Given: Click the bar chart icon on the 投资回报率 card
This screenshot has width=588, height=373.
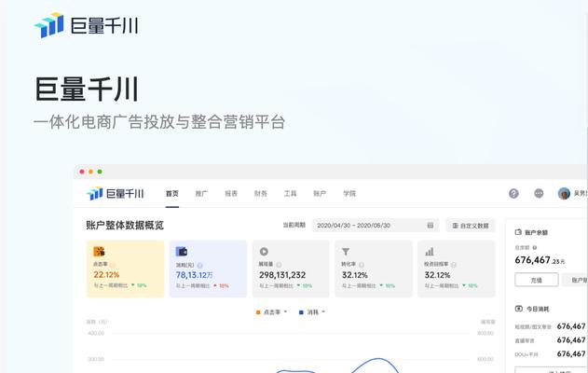Looking at the screenshot, I should (x=430, y=252).
